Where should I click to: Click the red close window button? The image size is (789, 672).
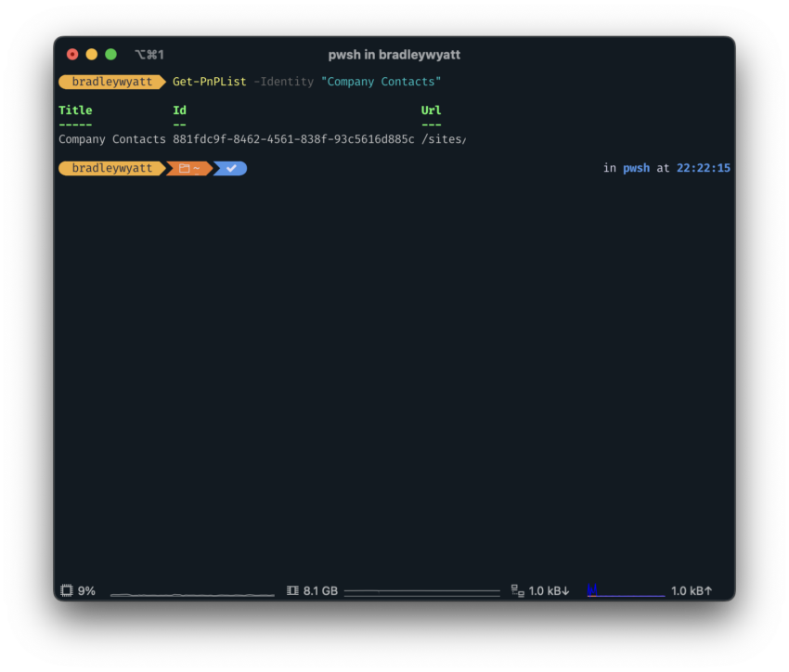click(x=72, y=55)
